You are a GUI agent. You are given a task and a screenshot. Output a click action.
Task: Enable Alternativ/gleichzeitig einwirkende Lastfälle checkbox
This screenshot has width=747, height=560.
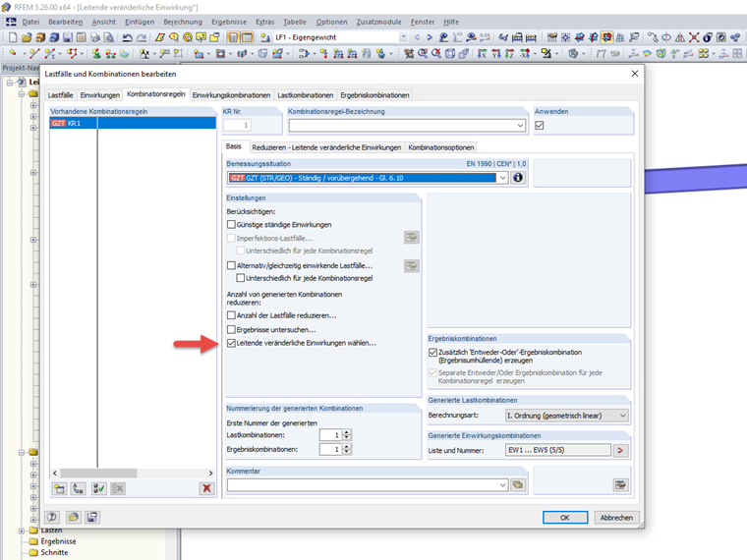coord(231,265)
